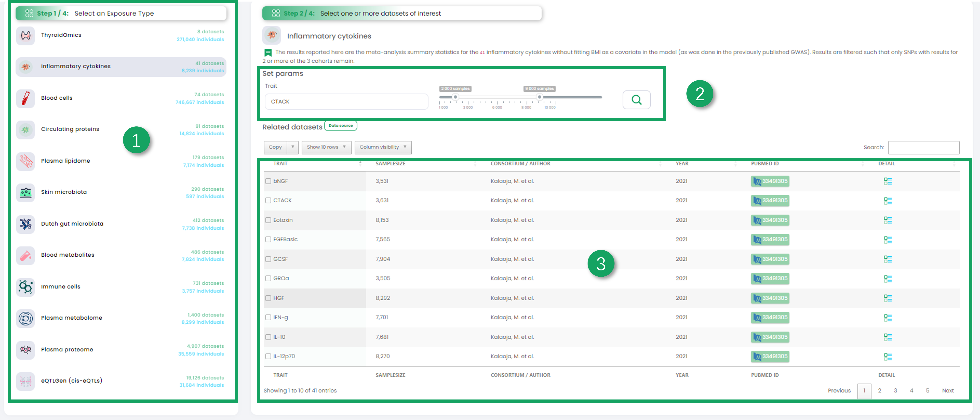Click the table Search input box

(923, 147)
